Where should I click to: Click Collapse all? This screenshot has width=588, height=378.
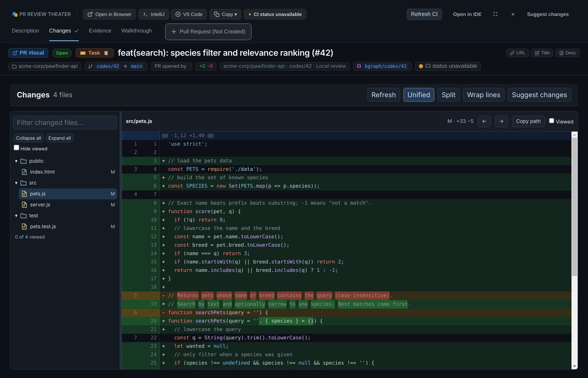pyautogui.click(x=29, y=138)
